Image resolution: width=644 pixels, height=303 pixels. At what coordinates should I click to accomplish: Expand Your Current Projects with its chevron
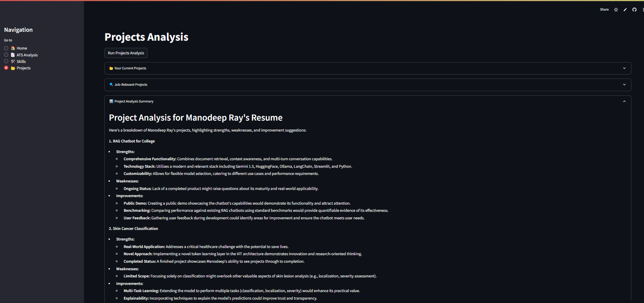(624, 68)
